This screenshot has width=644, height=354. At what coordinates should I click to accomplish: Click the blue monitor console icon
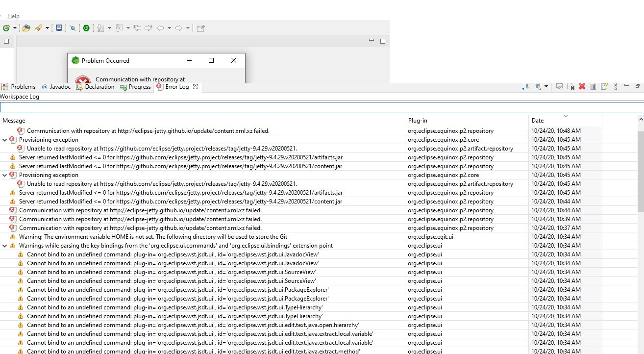pyautogui.click(x=59, y=28)
